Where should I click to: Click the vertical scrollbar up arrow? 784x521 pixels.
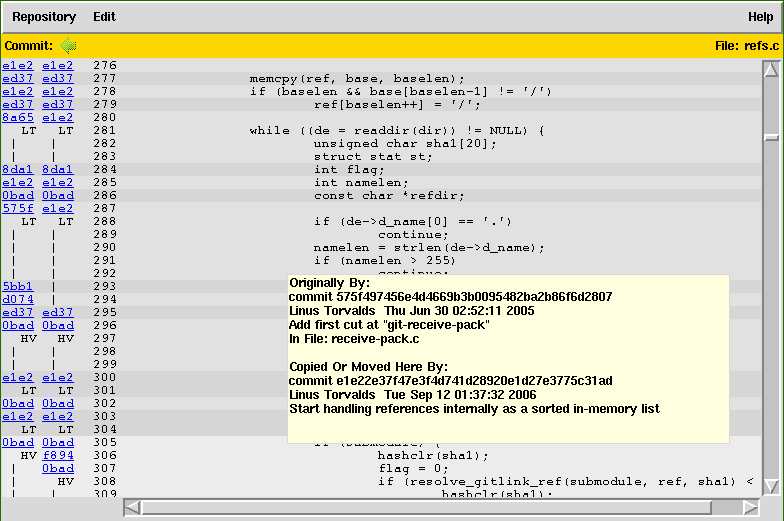[772, 70]
